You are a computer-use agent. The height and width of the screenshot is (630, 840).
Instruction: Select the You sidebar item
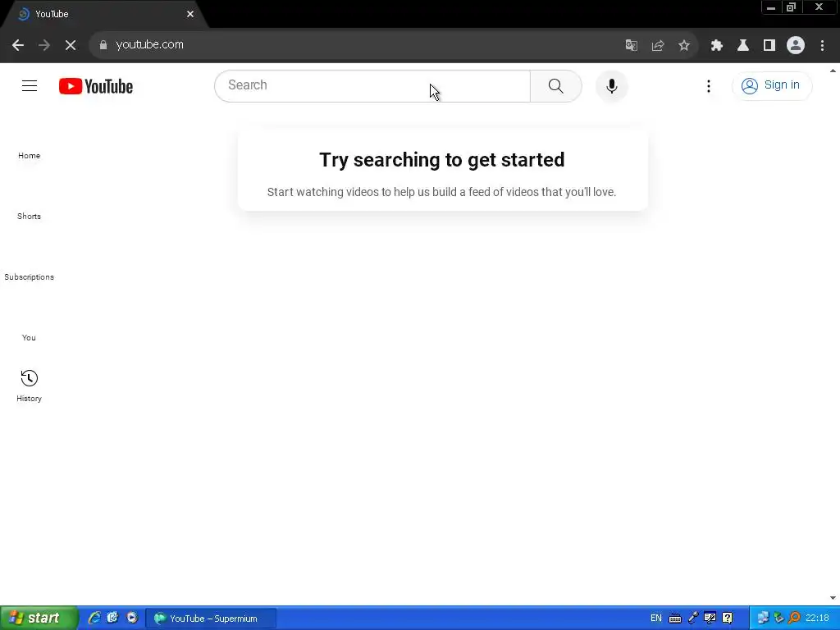click(29, 337)
